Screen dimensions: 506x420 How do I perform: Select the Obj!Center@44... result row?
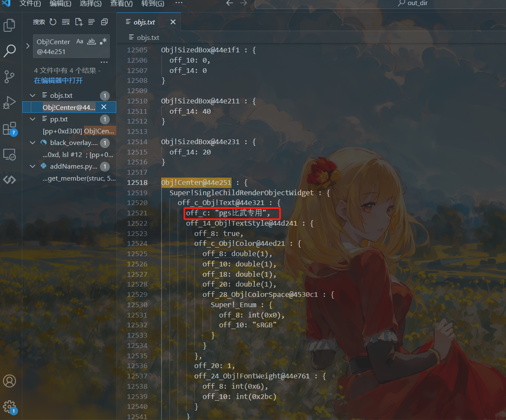(x=69, y=107)
